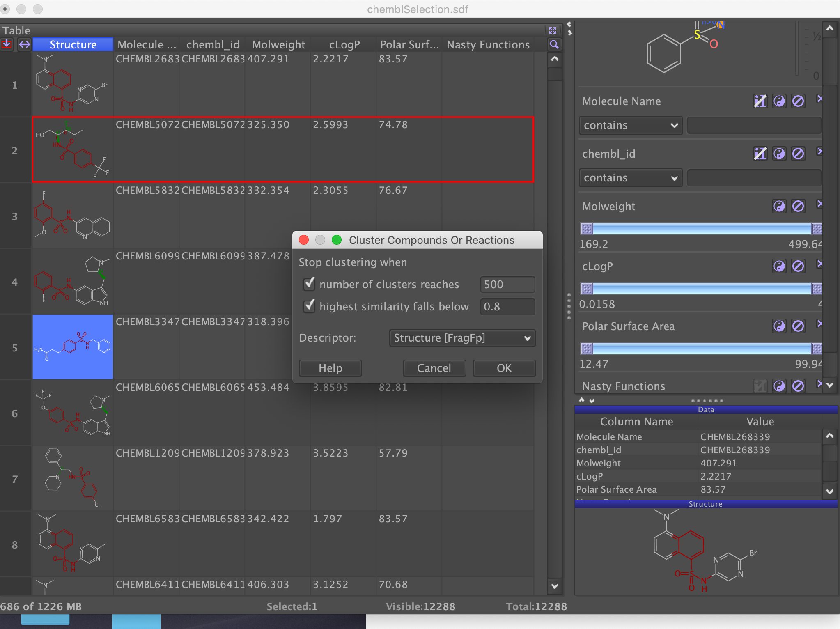Click the Molweight range slider

click(x=702, y=229)
